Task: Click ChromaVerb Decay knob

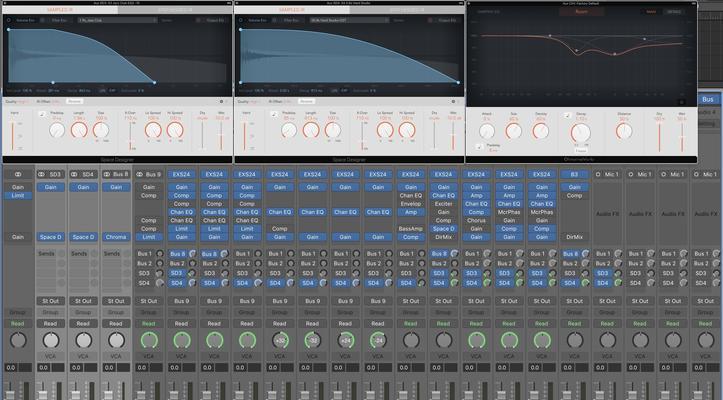Action: click(x=581, y=133)
